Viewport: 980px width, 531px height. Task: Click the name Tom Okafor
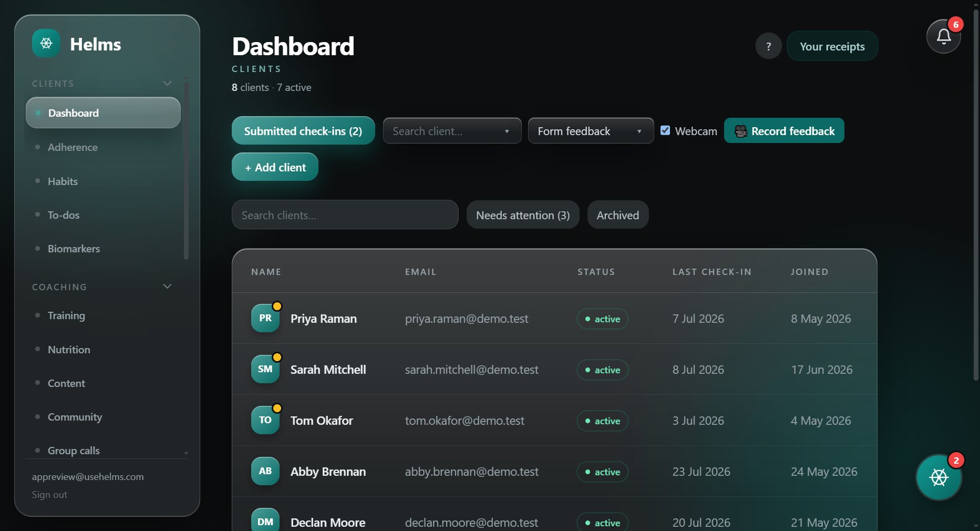point(322,421)
